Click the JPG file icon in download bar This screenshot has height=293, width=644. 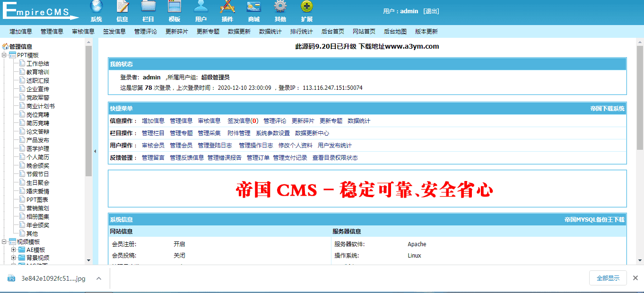point(11,278)
